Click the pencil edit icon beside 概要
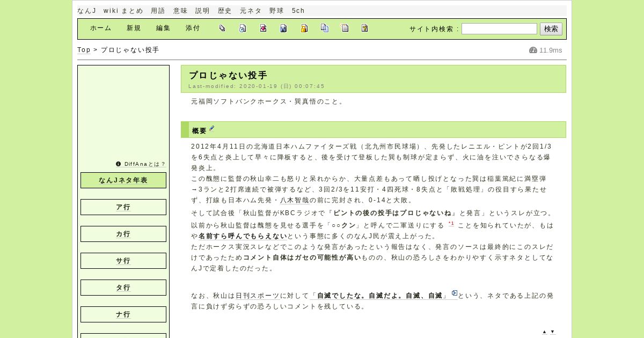The width and height of the screenshot is (644, 338). pyautogui.click(x=212, y=128)
